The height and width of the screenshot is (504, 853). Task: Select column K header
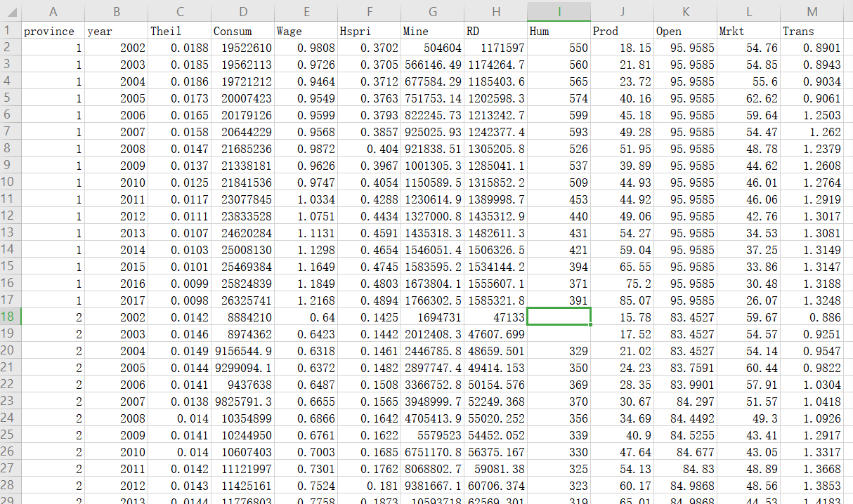pyautogui.click(x=686, y=11)
